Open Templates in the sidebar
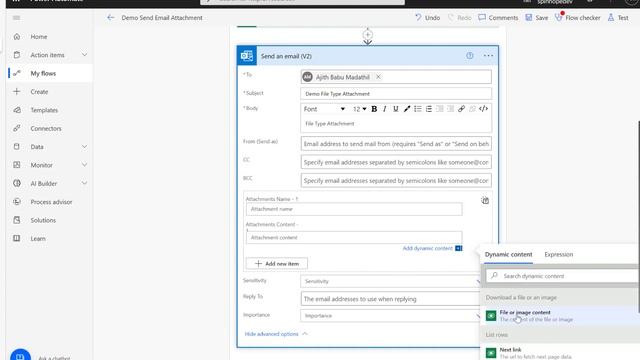This screenshot has width=640, height=360. click(44, 110)
